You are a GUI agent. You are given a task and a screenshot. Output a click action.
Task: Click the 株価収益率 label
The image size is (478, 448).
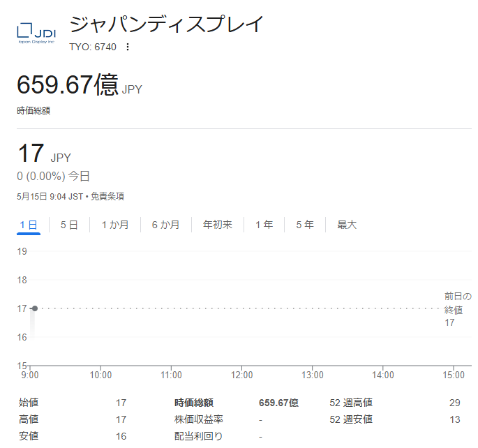click(x=199, y=419)
